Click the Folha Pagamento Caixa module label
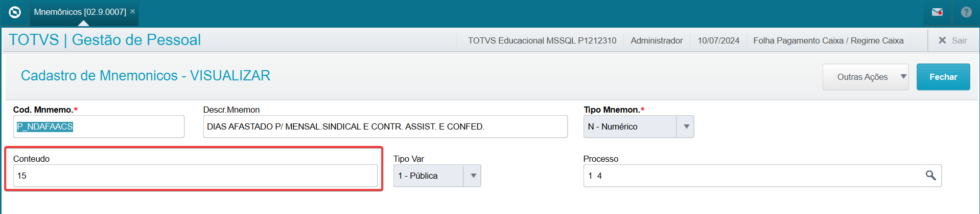The height and width of the screenshot is (214, 980). 828,40
